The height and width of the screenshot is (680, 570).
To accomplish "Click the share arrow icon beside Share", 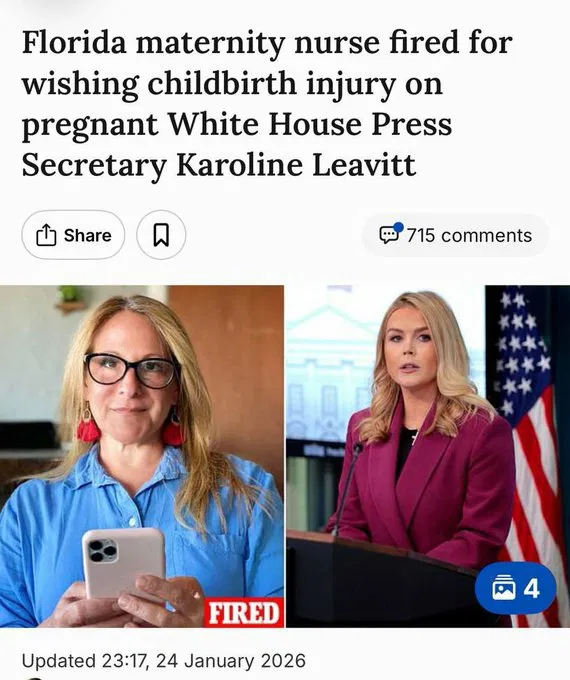I will [46, 235].
